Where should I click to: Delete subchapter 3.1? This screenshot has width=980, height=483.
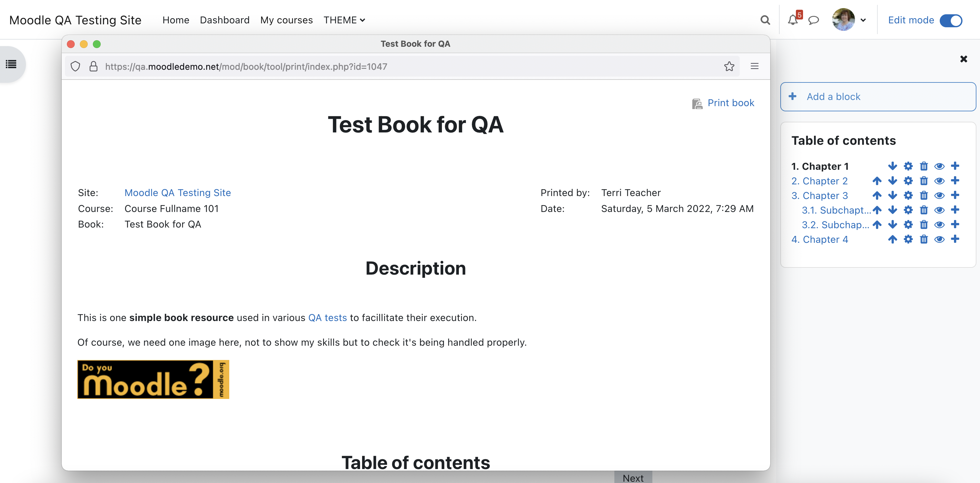[x=924, y=210]
